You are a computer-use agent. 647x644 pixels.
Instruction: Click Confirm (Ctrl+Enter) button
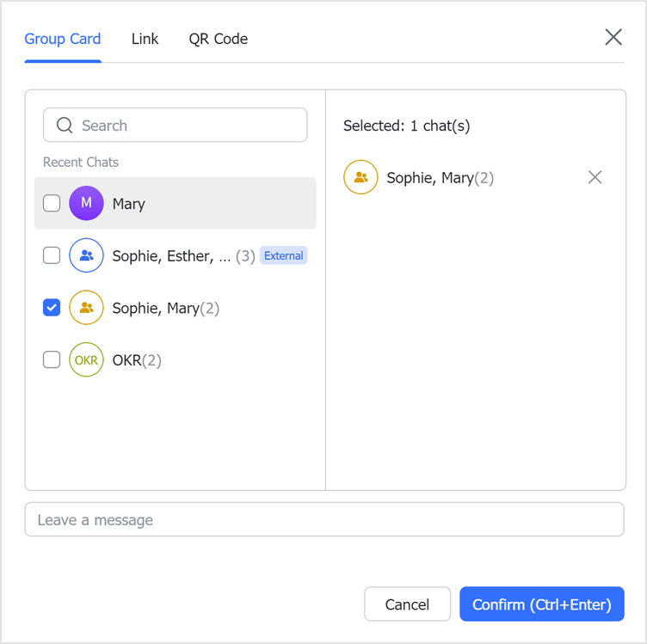(542, 604)
